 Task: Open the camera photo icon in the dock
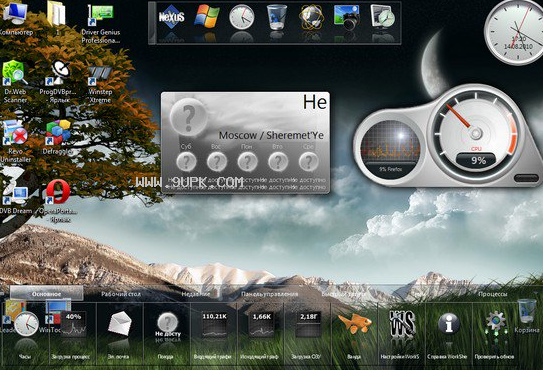347,17
